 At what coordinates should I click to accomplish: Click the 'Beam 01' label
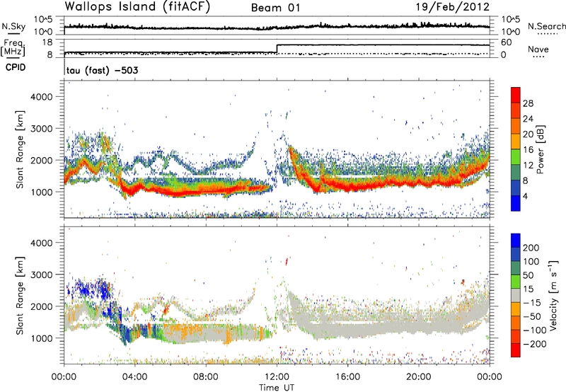pos(275,8)
